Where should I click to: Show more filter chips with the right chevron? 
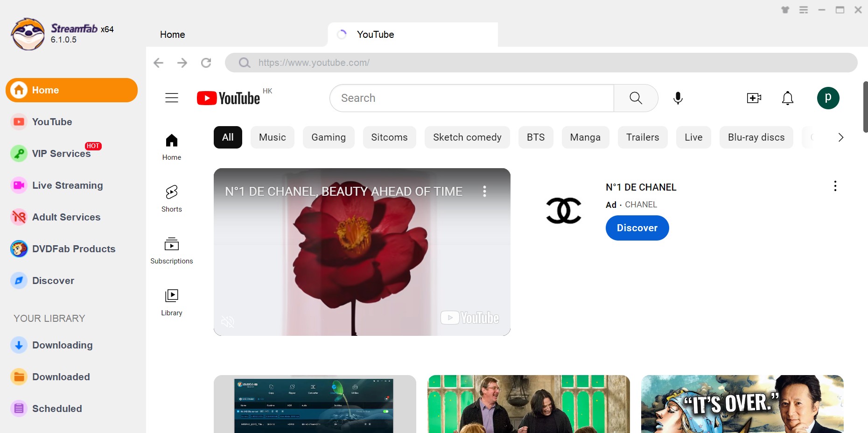(840, 137)
